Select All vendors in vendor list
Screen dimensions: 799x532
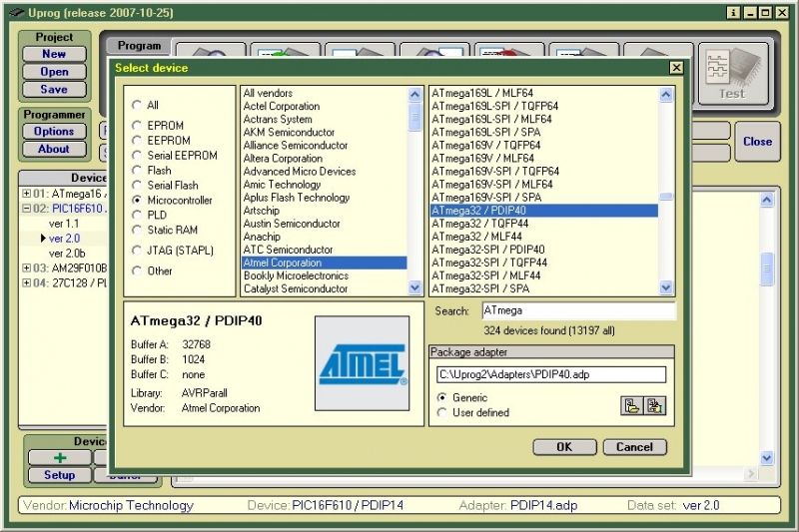coord(324,93)
